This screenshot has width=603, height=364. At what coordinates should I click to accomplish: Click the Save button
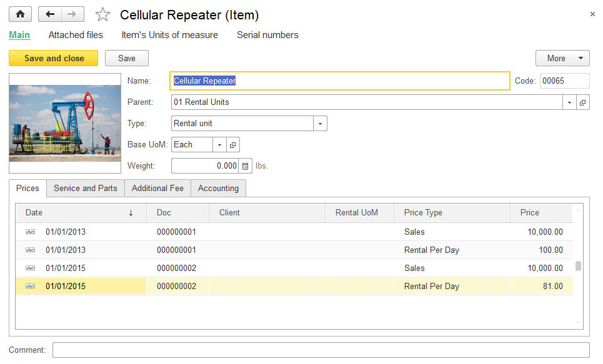click(126, 58)
